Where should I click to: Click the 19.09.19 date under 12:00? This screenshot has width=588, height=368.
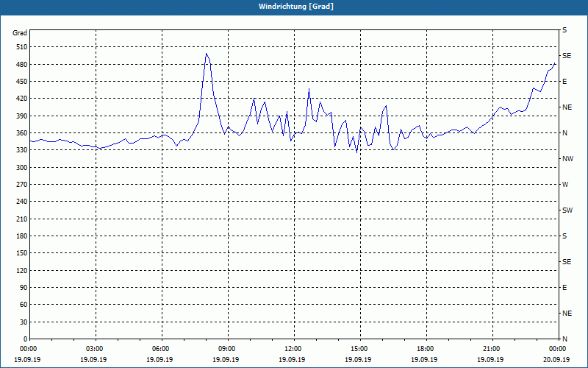(x=292, y=359)
